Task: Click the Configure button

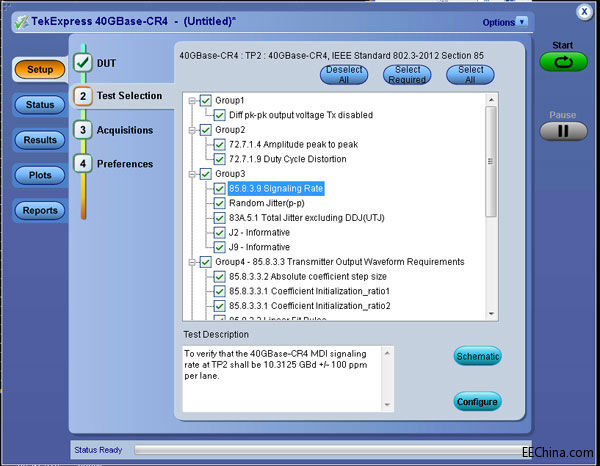Action: coord(478,402)
